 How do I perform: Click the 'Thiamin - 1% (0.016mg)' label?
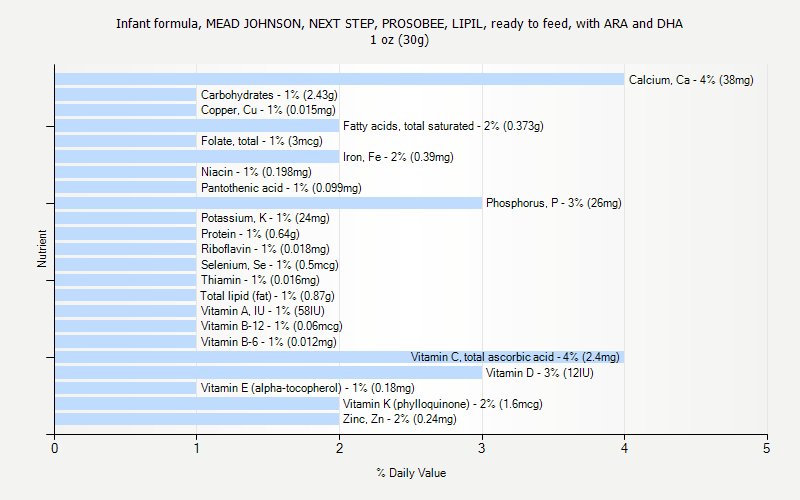pos(260,280)
